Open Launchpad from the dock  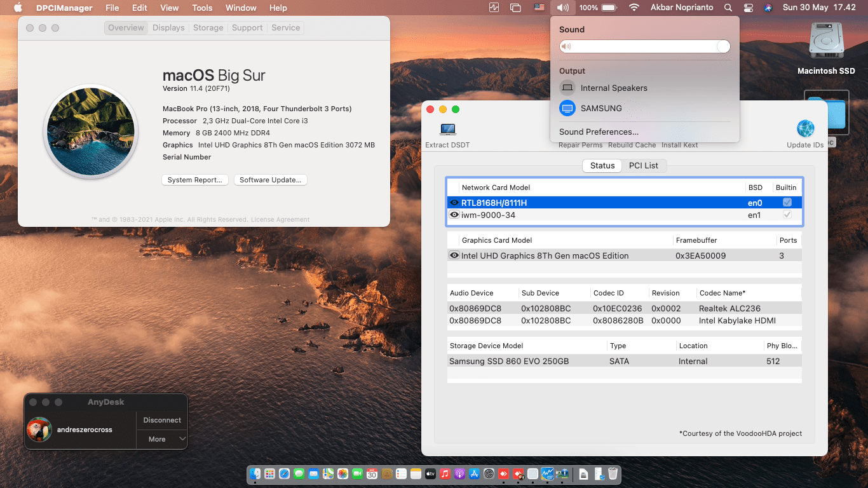click(269, 474)
